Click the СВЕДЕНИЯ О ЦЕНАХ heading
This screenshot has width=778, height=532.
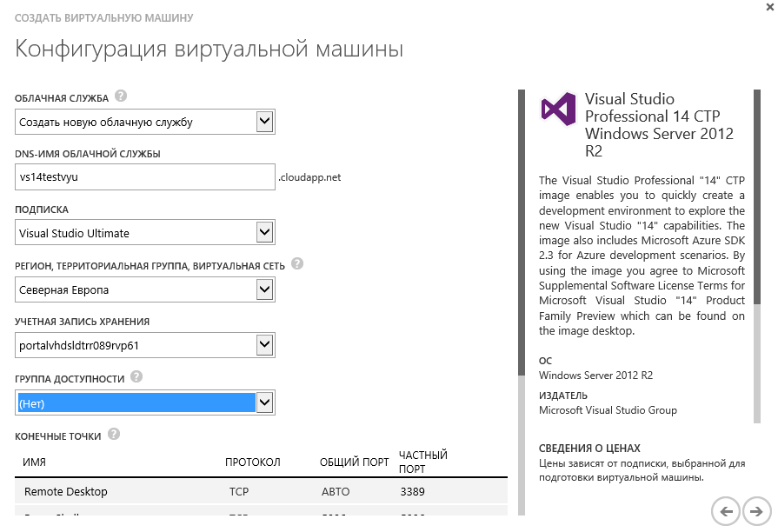pyautogui.click(x=589, y=449)
